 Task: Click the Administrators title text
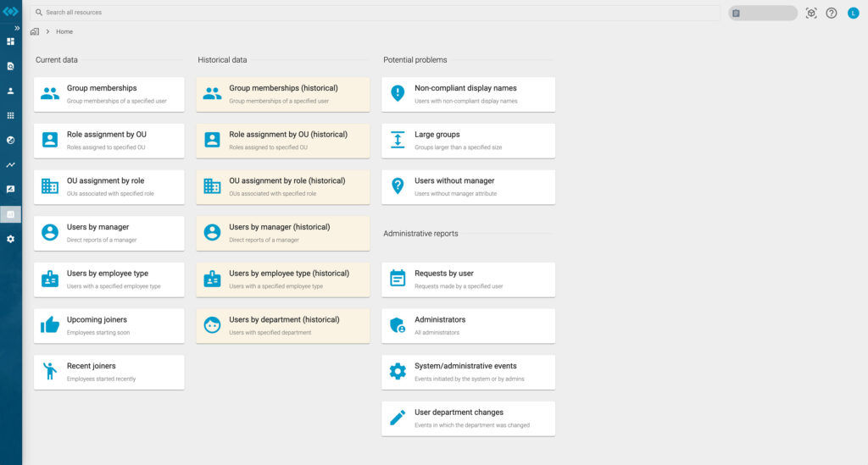coord(440,319)
